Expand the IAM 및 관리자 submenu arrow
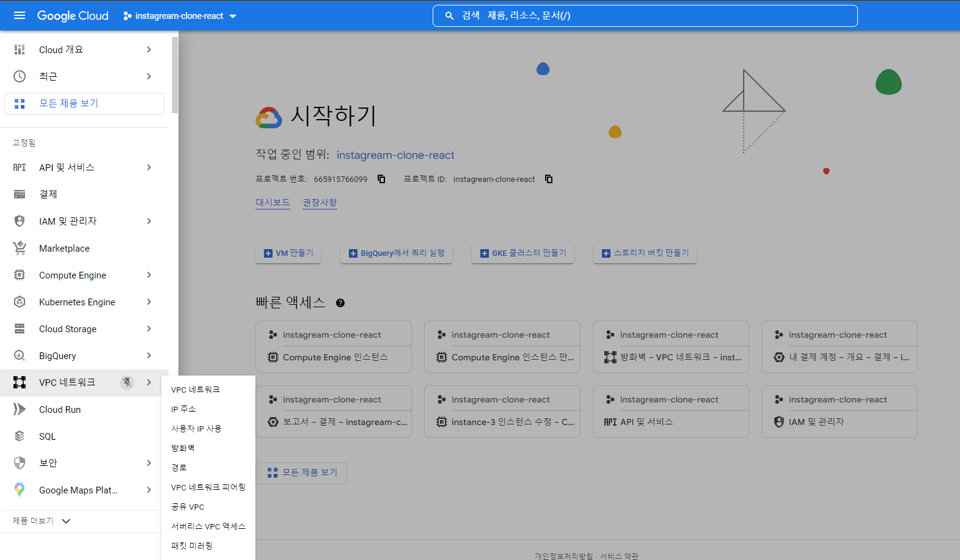The image size is (960, 560). [x=149, y=221]
